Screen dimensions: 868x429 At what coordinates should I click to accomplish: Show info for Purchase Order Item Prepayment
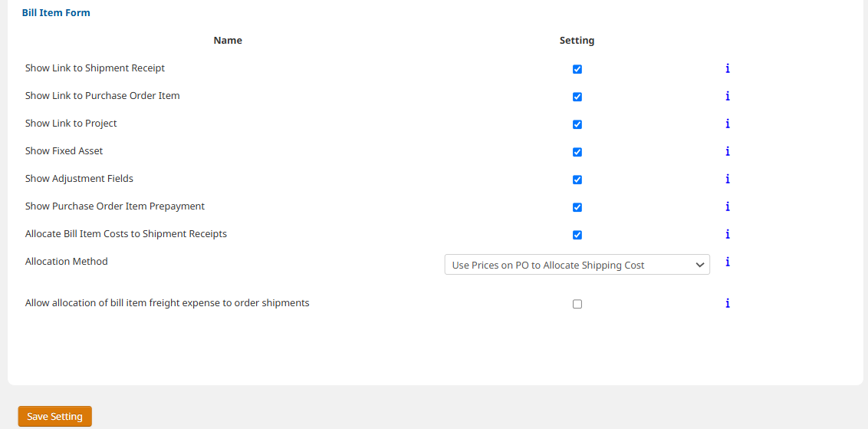coord(728,206)
